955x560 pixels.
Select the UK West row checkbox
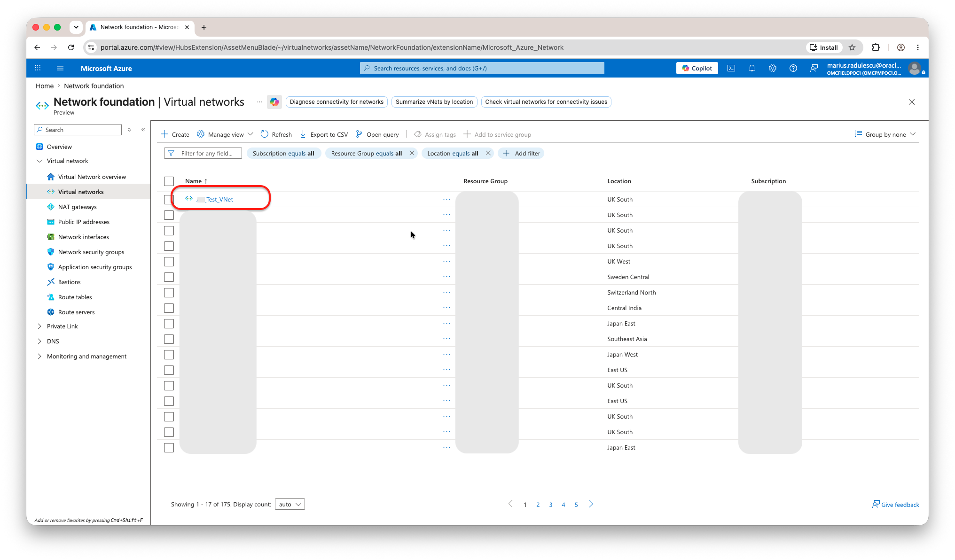[x=169, y=262]
